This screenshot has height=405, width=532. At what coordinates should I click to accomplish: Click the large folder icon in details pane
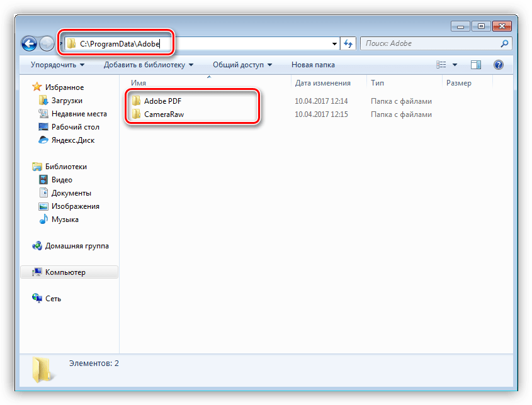(x=42, y=369)
